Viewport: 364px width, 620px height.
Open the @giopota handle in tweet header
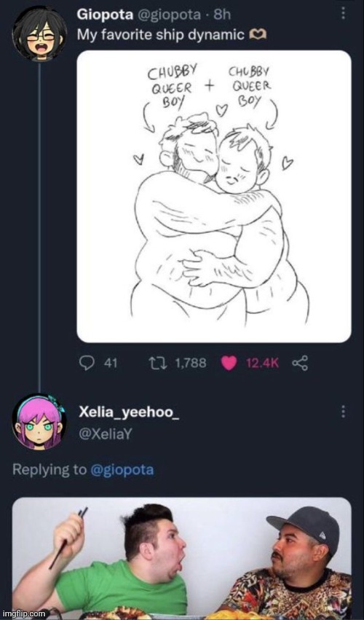coord(168,15)
